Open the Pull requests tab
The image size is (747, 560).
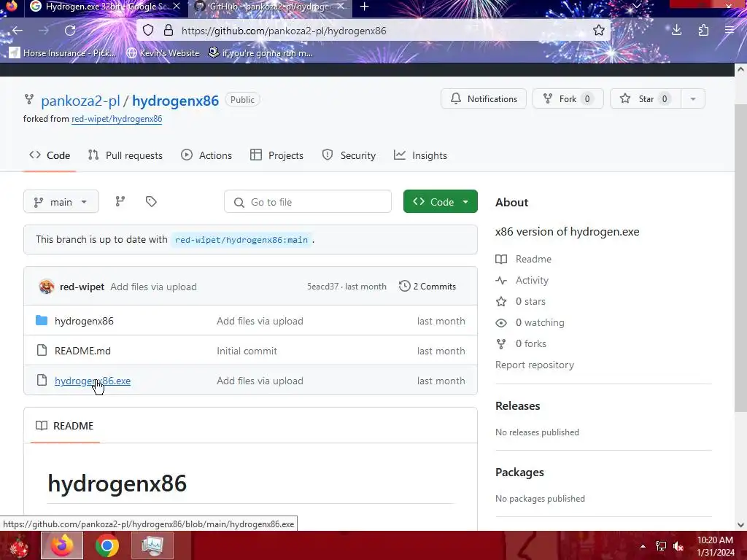pos(125,155)
